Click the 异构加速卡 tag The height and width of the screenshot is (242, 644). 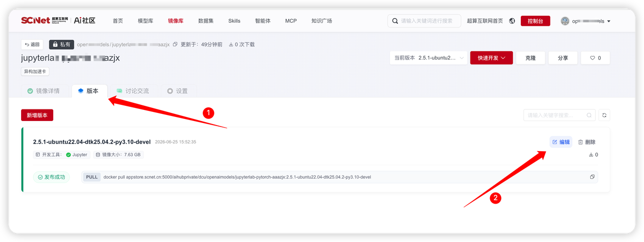tap(35, 72)
